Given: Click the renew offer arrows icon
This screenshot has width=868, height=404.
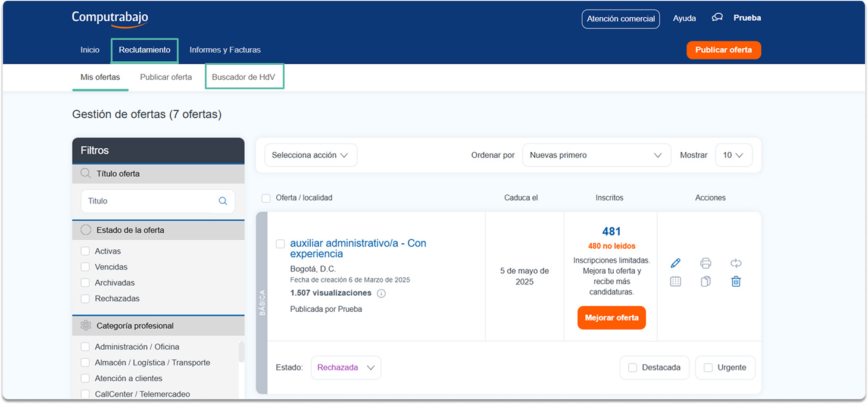Looking at the screenshot, I should click(736, 263).
